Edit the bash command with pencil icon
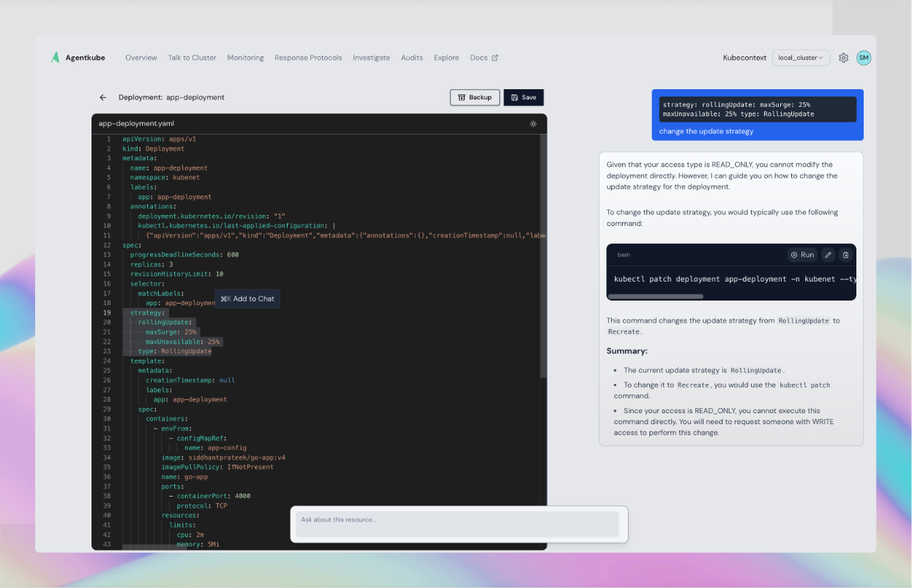 point(828,255)
